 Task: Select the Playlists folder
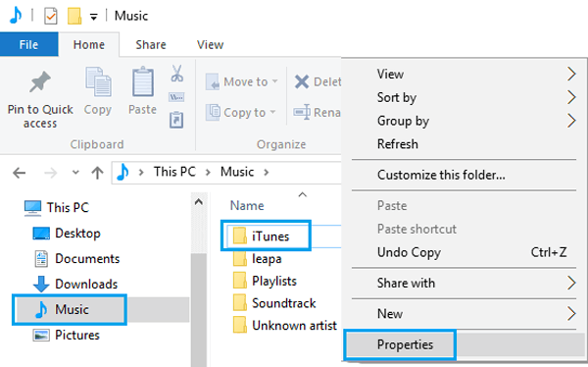click(265, 281)
